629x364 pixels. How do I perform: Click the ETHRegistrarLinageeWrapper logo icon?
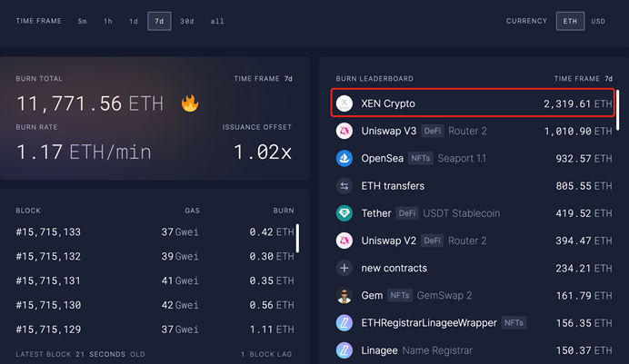344,323
